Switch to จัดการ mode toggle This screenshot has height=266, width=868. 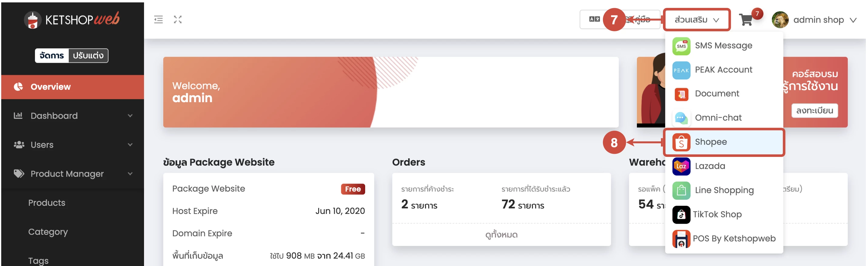[52, 55]
